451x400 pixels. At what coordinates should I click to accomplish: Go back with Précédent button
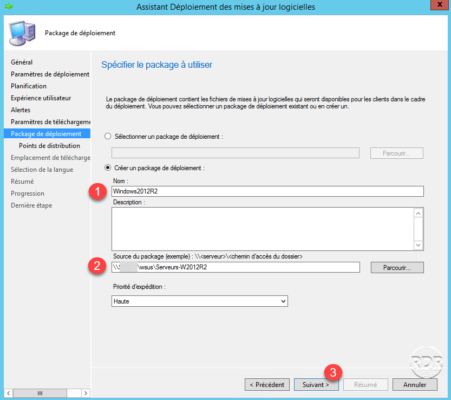tap(267, 385)
